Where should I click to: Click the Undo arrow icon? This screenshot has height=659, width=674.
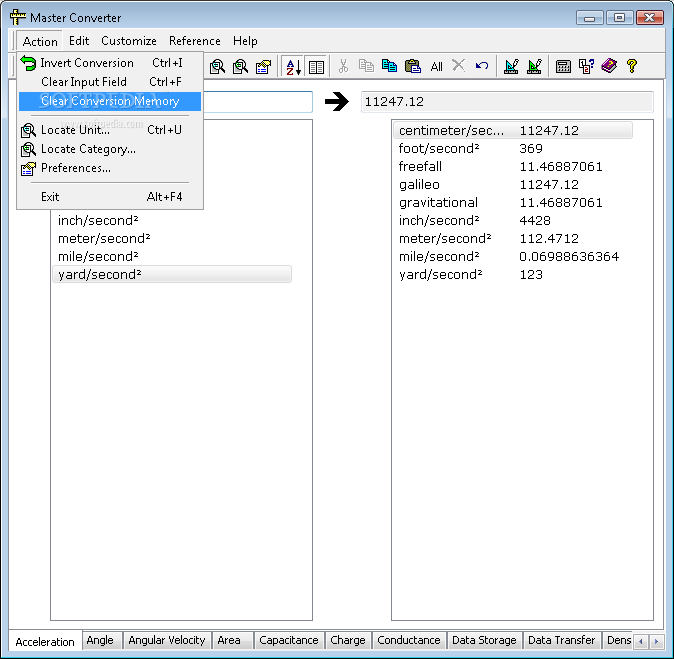pos(482,66)
